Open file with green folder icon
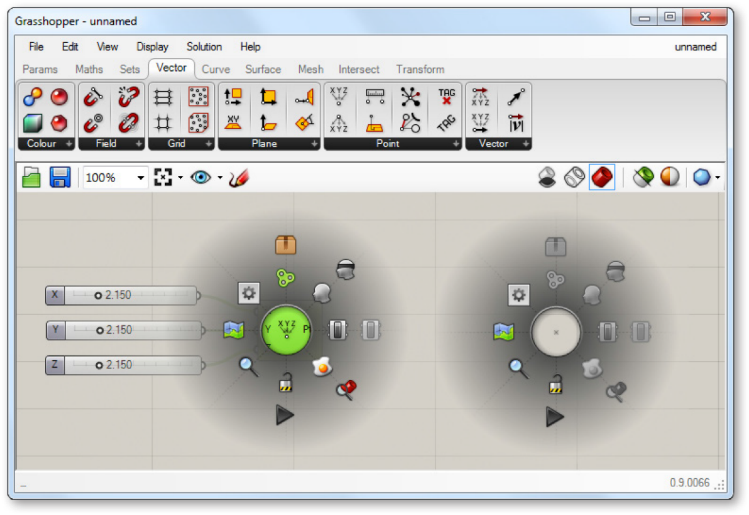Viewport: 749px width, 515px height. [x=32, y=177]
